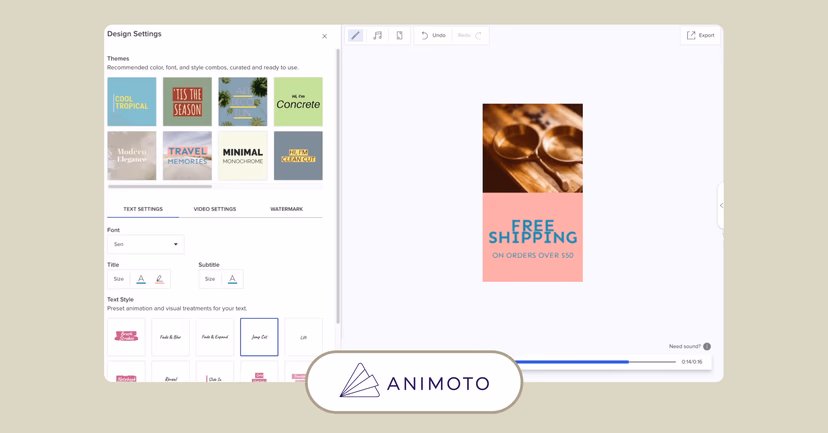This screenshot has width=828, height=433.
Task: Select the Slide In text style
Action: (215, 372)
